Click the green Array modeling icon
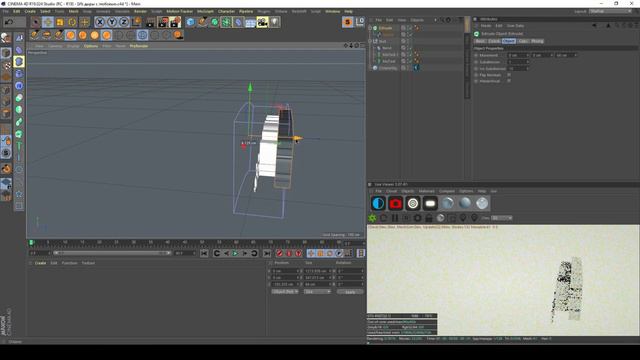Screen dimensions: 640x360 (226, 22)
